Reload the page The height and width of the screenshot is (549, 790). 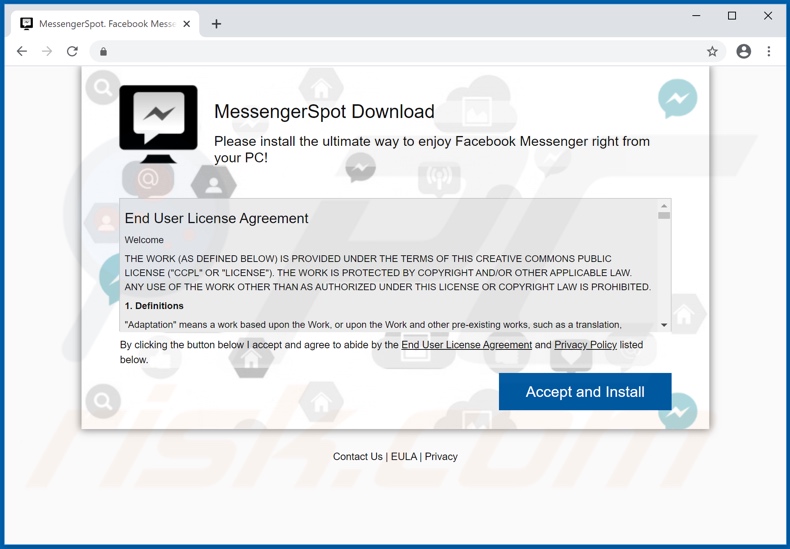click(x=73, y=51)
